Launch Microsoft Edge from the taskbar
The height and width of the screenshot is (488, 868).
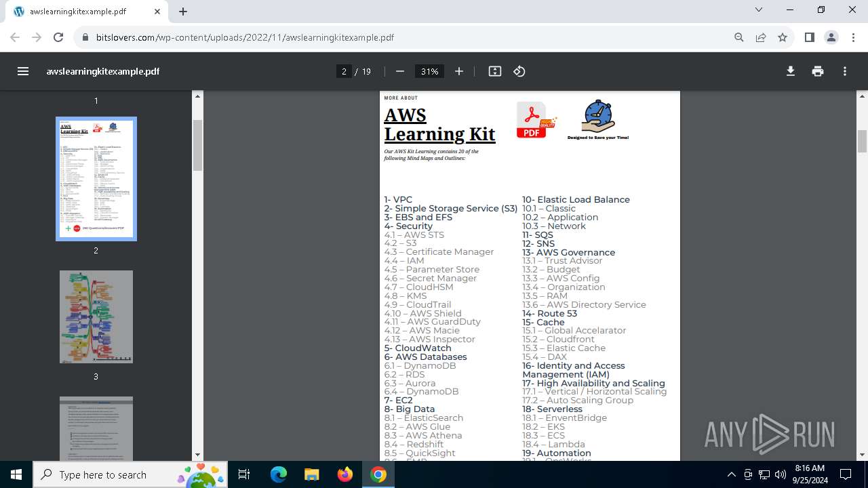coord(279,474)
